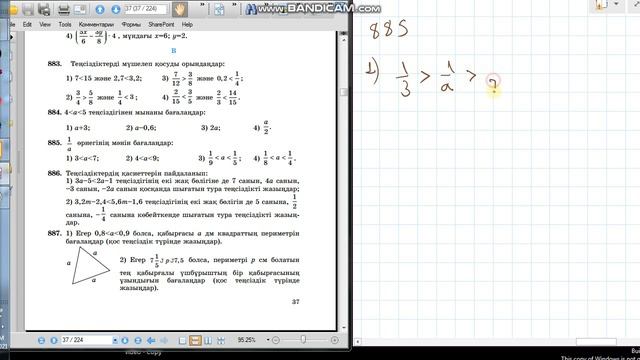Click the whiteboard horizontal scrollbar thumb
Image resolution: width=640 pixels, height=360 pixels.
(x=596, y=342)
